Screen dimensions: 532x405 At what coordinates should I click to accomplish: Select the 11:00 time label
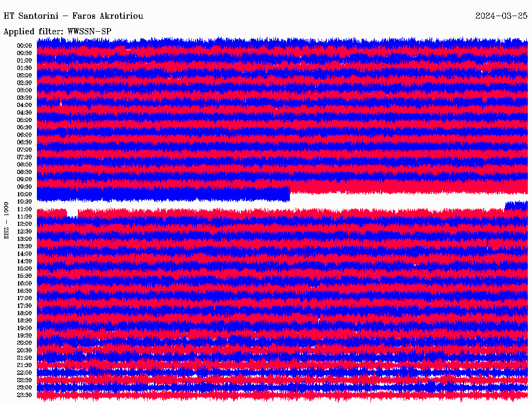tap(24, 209)
